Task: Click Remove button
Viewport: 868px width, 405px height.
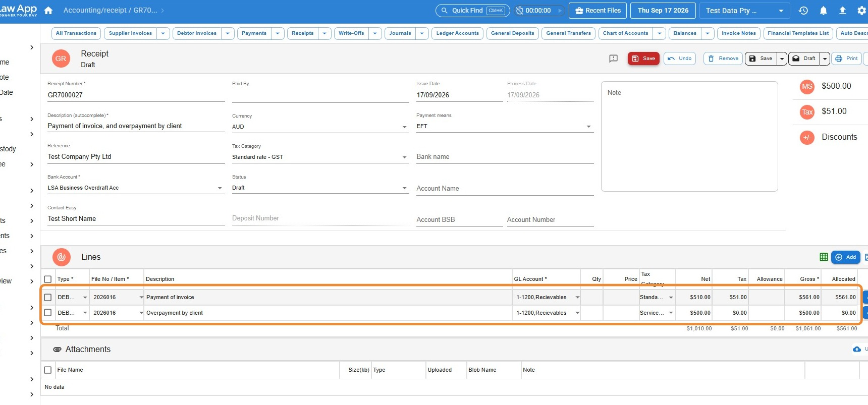Action: (723, 59)
